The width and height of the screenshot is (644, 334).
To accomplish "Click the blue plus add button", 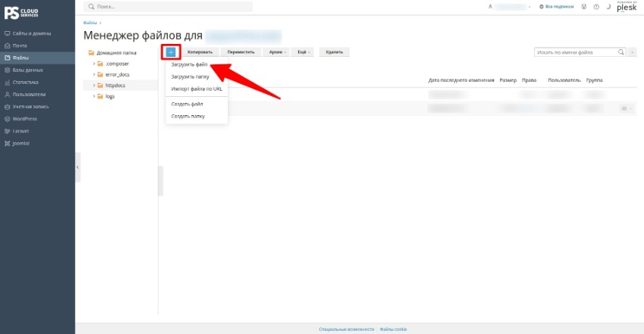I will click(x=171, y=52).
